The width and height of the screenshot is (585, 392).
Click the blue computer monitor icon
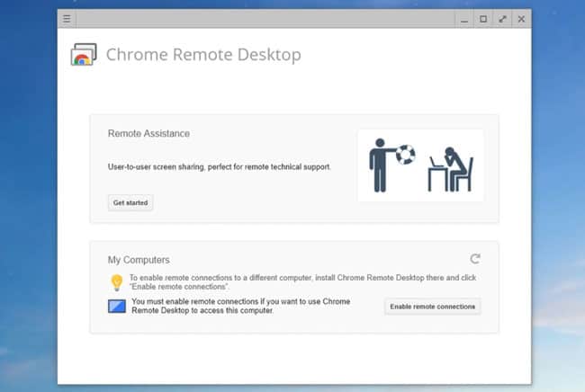click(117, 306)
